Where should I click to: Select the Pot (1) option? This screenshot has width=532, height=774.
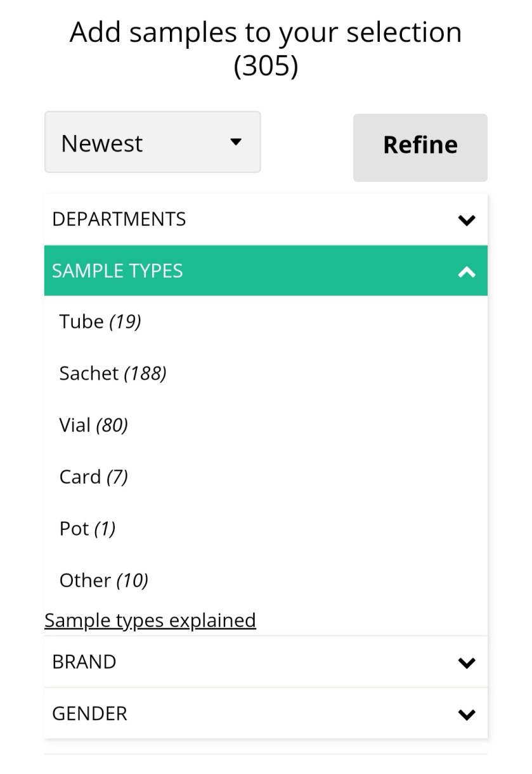tap(74, 529)
